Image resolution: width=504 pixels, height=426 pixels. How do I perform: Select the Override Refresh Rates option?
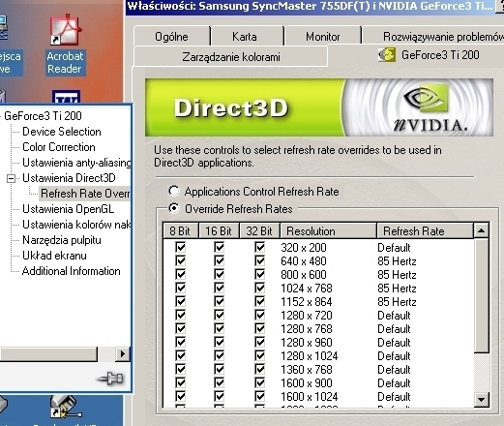(231, 209)
